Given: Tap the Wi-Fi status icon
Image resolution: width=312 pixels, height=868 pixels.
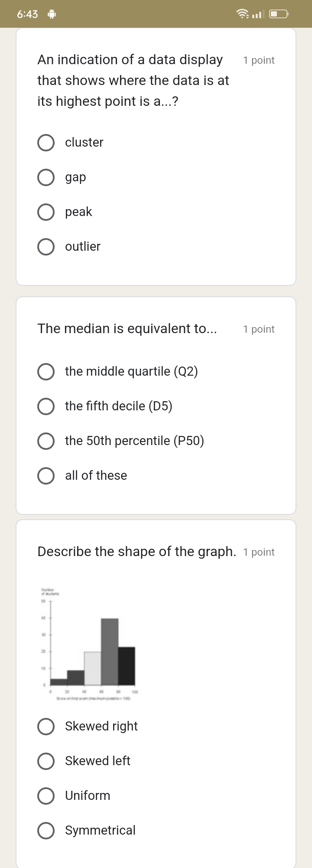Looking at the screenshot, I should pyautogui.click(x=242, y=14).
